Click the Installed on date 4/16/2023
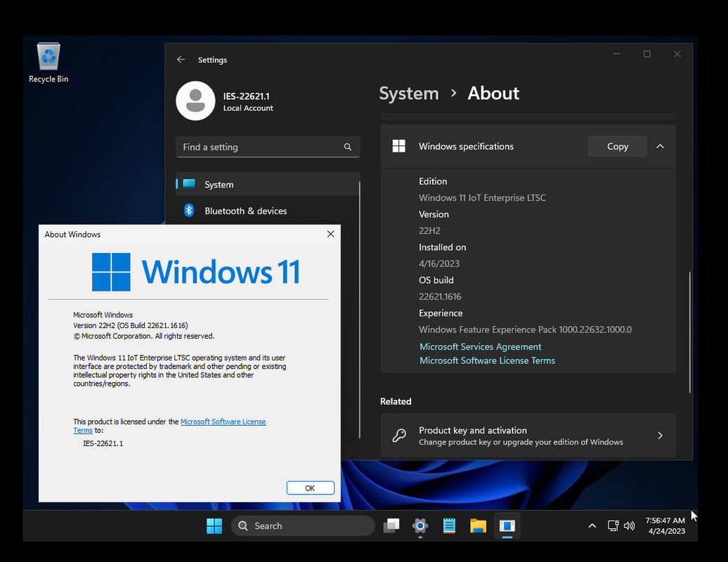 [438, 263]
